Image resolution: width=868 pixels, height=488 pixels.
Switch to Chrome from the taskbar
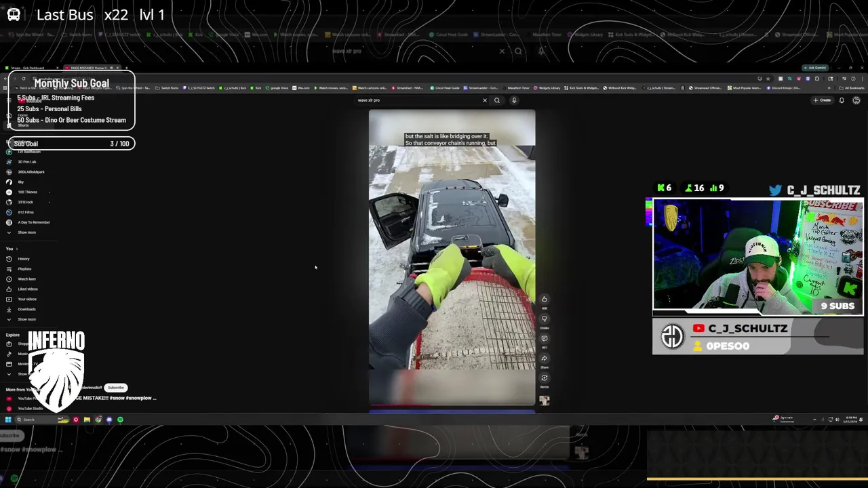click(x=98, y=420)
